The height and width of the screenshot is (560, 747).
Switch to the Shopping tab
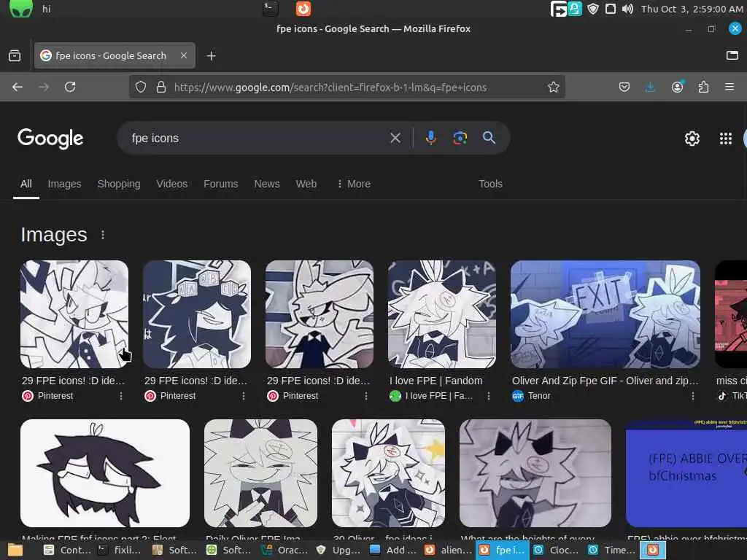119,184
